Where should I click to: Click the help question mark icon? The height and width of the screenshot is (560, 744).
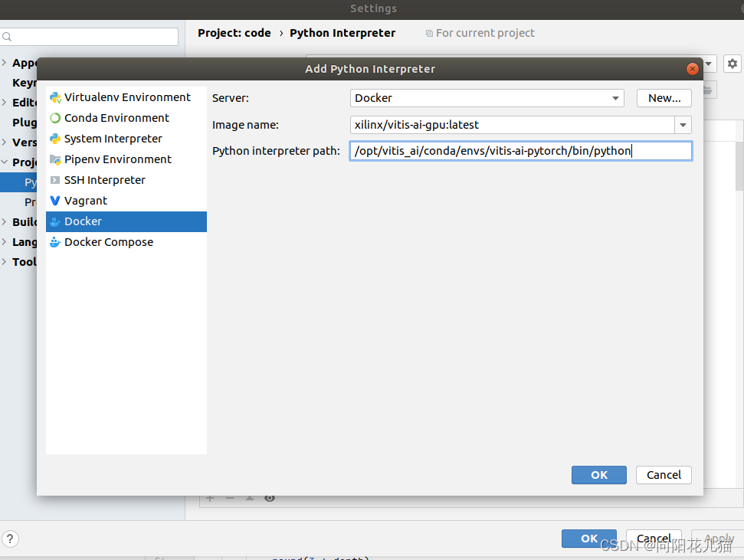(10, 539)
